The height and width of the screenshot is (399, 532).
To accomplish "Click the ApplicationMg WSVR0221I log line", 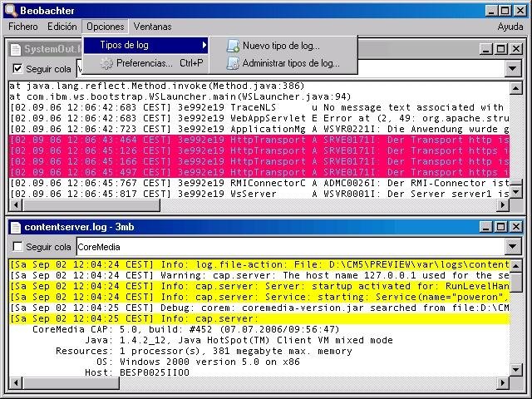I will (x=259, y=130).
